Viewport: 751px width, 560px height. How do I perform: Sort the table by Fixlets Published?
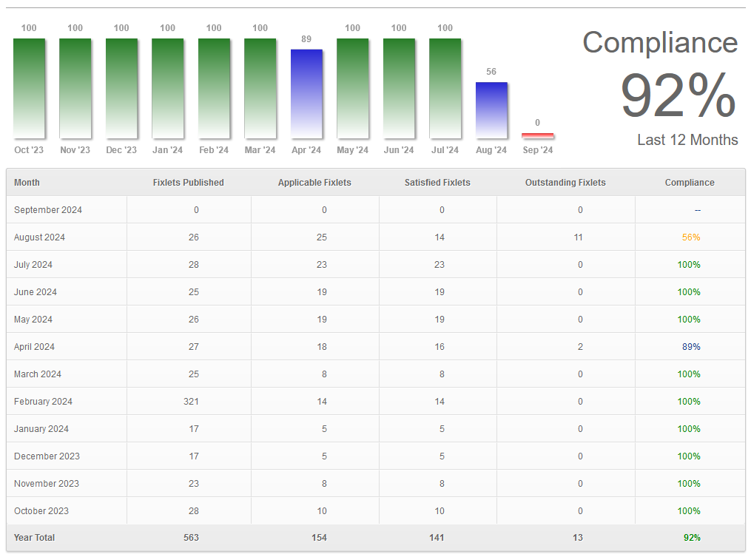(x=189, y=182)
